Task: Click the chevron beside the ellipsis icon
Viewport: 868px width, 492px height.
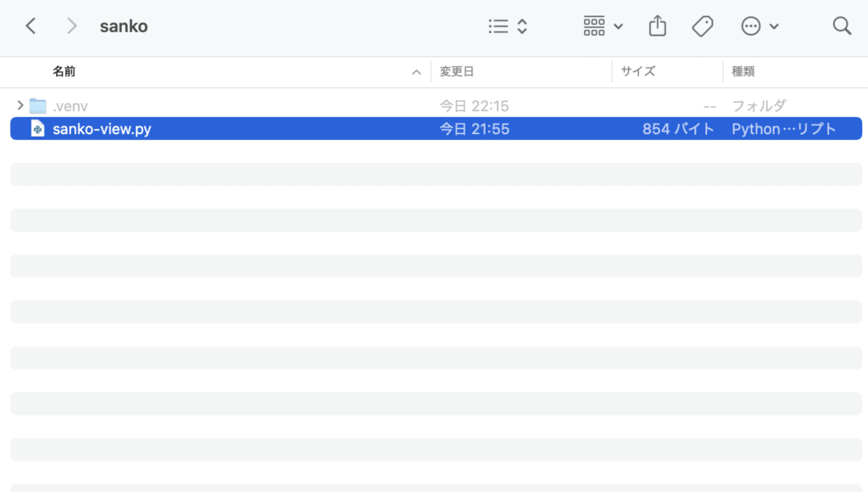Action: 774,26
